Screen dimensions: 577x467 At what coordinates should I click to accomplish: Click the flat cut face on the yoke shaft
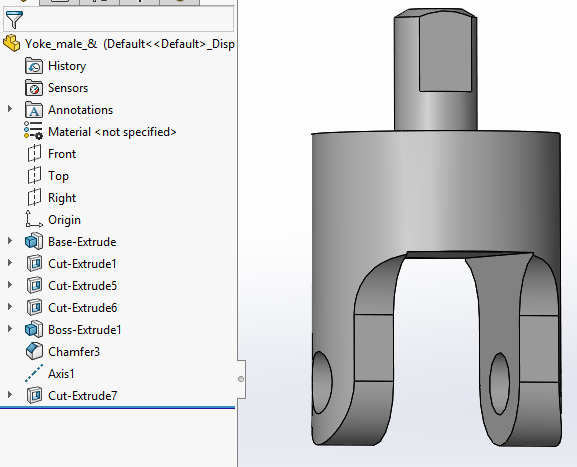(445, 53)
